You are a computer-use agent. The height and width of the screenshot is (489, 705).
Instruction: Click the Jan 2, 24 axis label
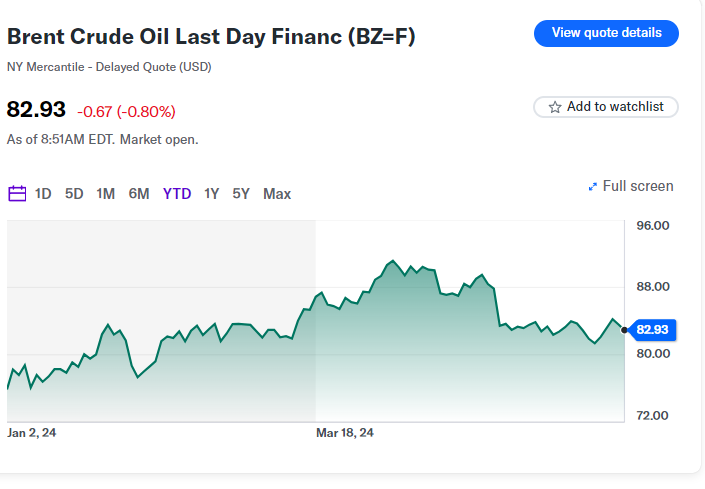pos(31,433)
